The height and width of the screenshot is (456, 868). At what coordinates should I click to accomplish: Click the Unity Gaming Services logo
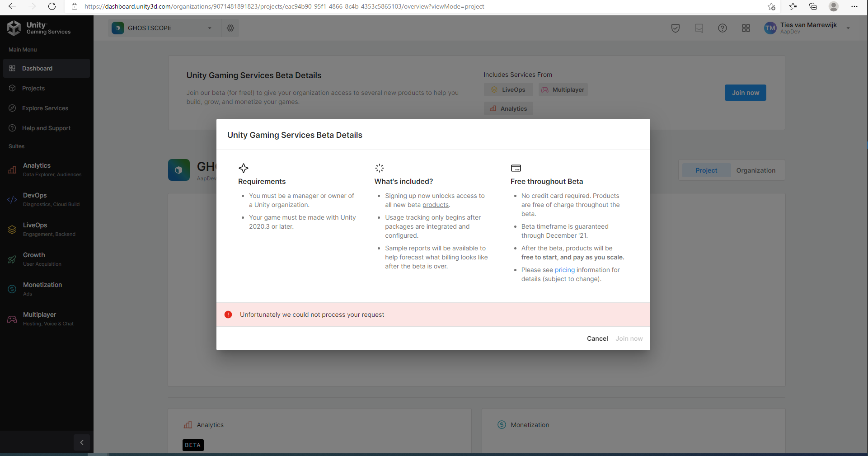click(38, 28)
